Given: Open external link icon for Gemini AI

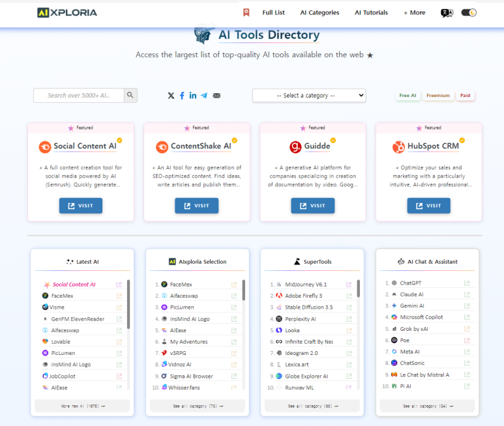Looking at the screenshot, I should click(x=467, y=306).
